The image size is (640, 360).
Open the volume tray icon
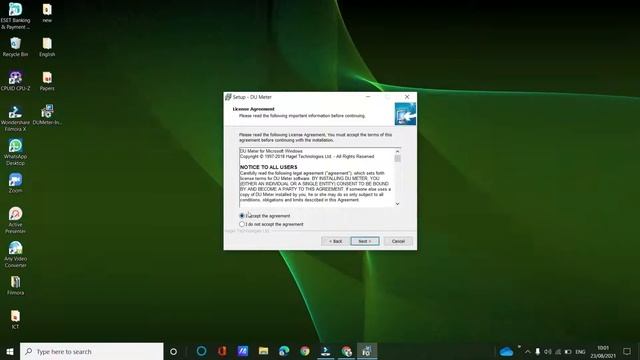[x=547, y=351]
